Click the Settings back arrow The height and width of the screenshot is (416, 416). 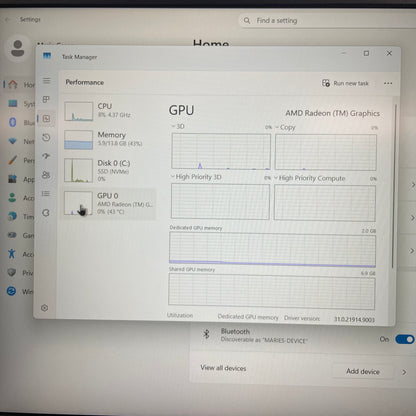pos(7,20)
